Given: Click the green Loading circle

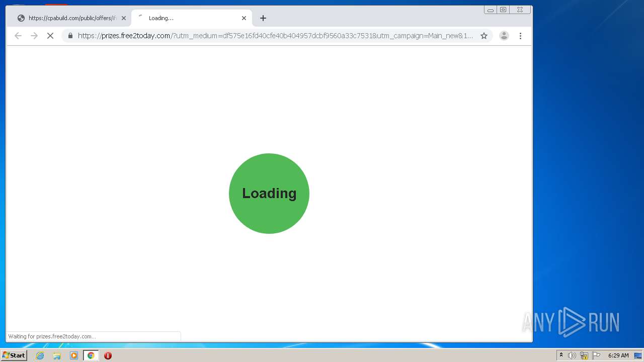Looking at the screenshot, I should tap(269, 194).
